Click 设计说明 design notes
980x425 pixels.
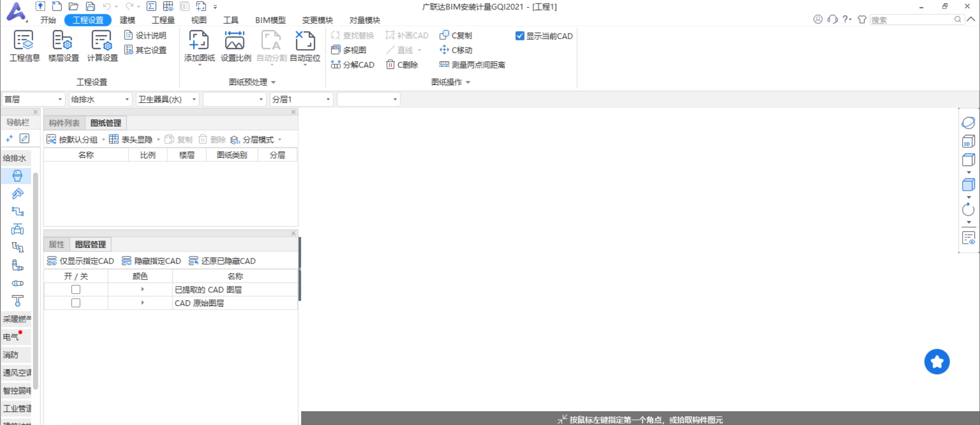pyautogui.click(x=145, y=35)
